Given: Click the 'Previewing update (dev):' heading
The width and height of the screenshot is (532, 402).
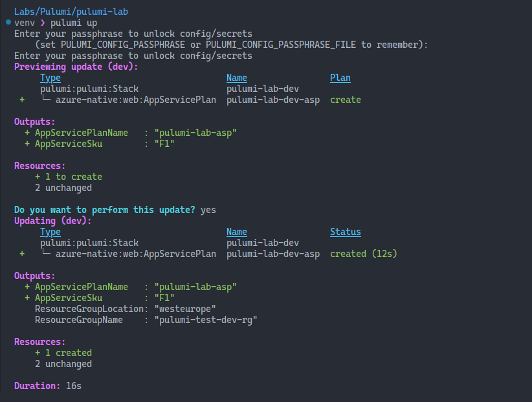Looking at the screenshot, I should coord(76,67).
